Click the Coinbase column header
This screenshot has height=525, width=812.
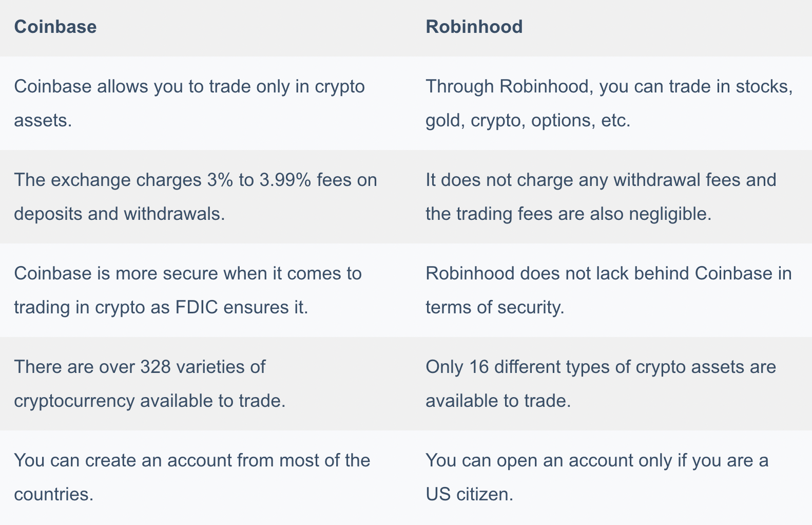[x=55, y=27]
